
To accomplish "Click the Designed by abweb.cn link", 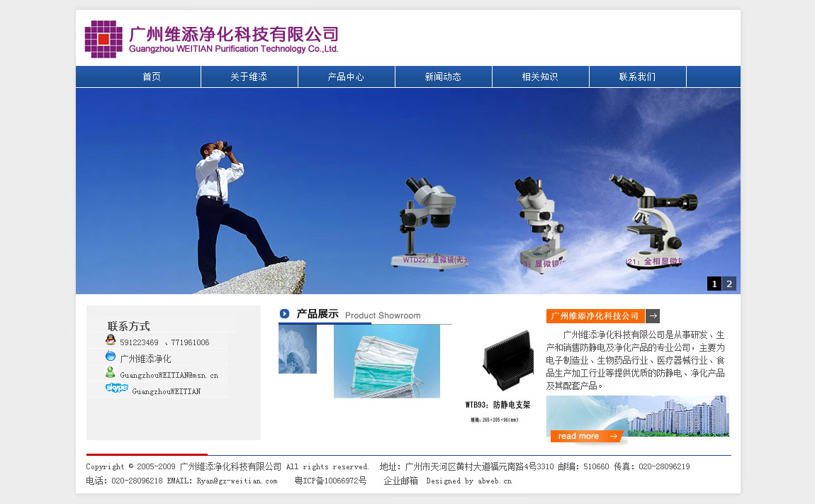I will [x=469, y=481].
